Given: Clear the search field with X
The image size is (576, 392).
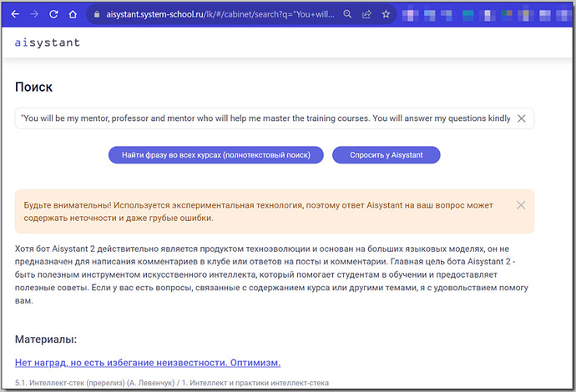Looking at the screenshot, I should coord(521,118).
